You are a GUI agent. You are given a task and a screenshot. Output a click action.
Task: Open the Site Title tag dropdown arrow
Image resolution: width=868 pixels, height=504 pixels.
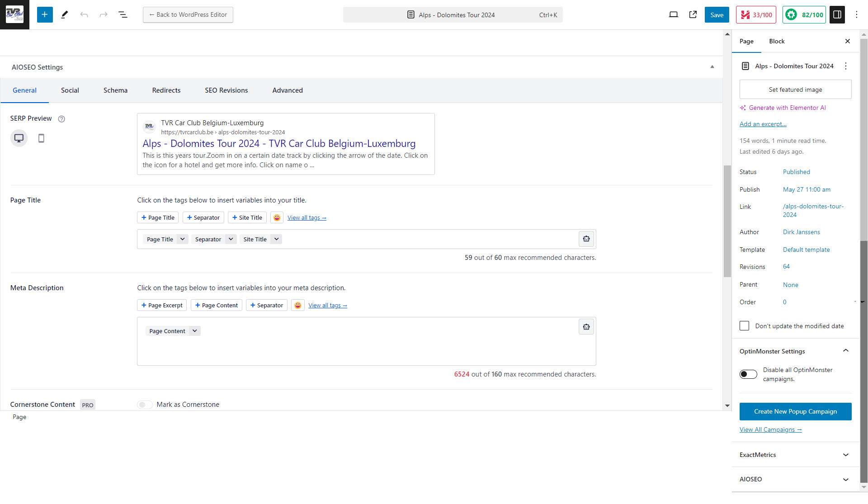(276, 239)
